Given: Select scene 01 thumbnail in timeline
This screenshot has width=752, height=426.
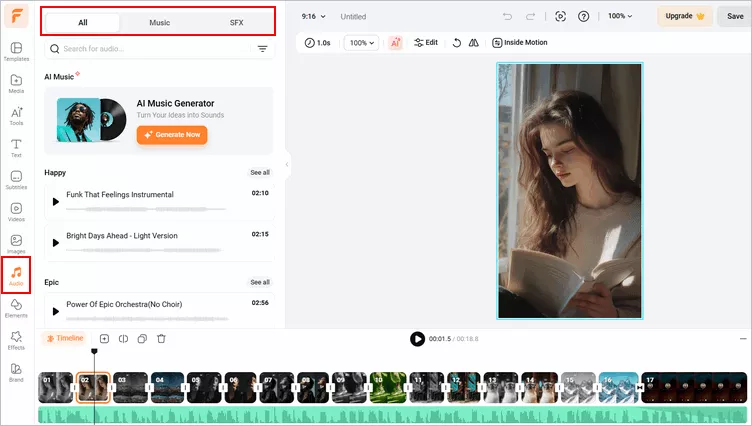Looking at the screenshot, I should (56, 387).
